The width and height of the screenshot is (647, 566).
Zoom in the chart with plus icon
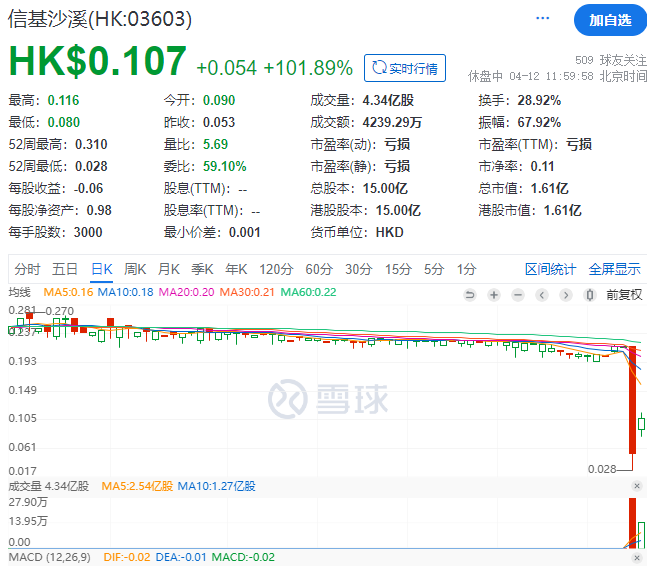pyautogui.click(x=494, y=295)
